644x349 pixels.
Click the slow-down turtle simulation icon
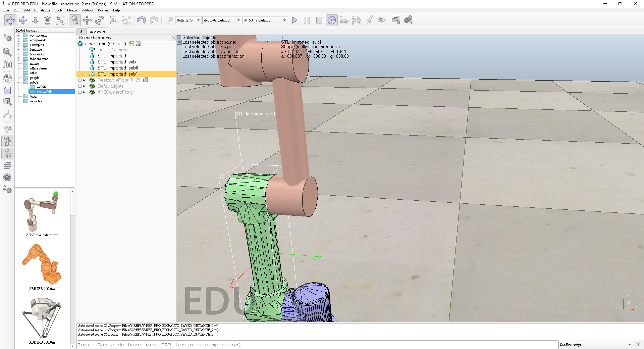pyautogui.click(x=344, y=20)
